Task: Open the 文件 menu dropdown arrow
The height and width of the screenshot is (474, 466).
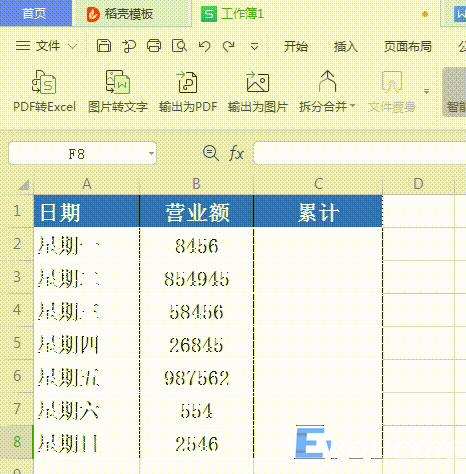Action: tap(72, 46)
